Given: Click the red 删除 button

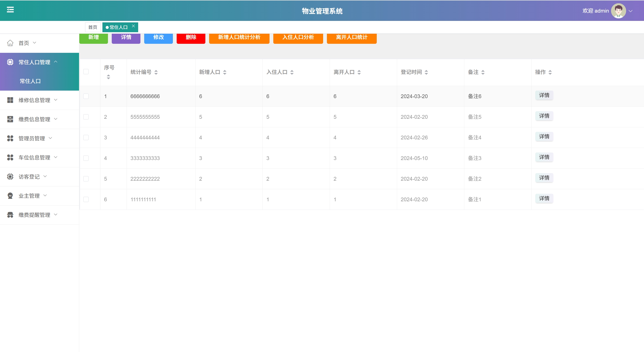Looking at the screenshot, I should point(191,38).
